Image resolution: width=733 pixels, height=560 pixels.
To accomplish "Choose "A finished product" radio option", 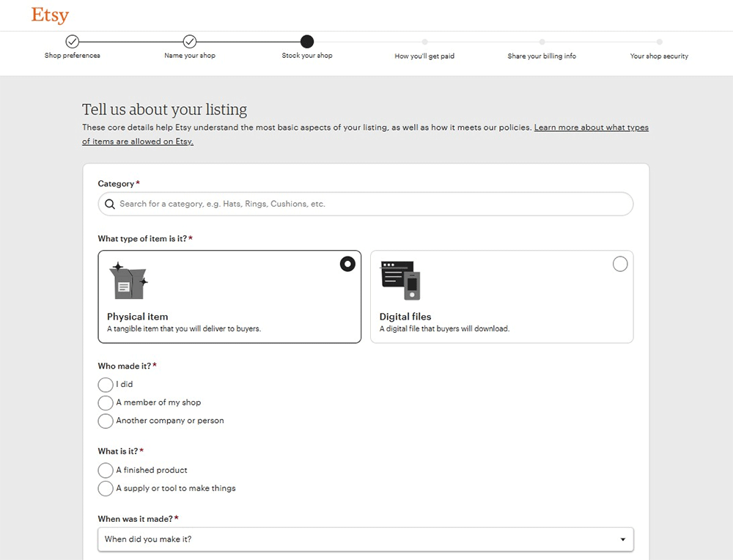I will pos(106,471).
